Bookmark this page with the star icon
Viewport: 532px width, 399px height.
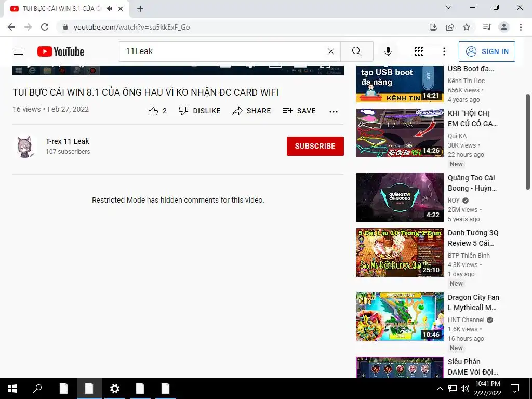467,27
